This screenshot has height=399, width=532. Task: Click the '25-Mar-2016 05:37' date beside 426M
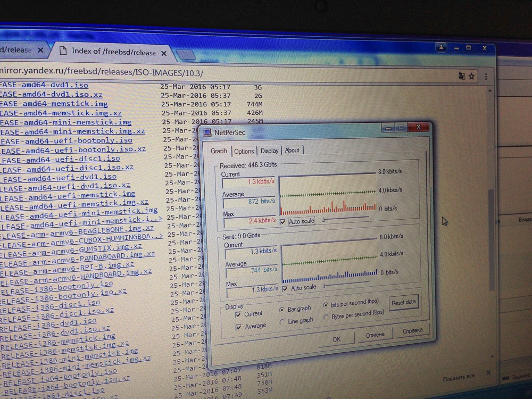(x=196, y=113)
